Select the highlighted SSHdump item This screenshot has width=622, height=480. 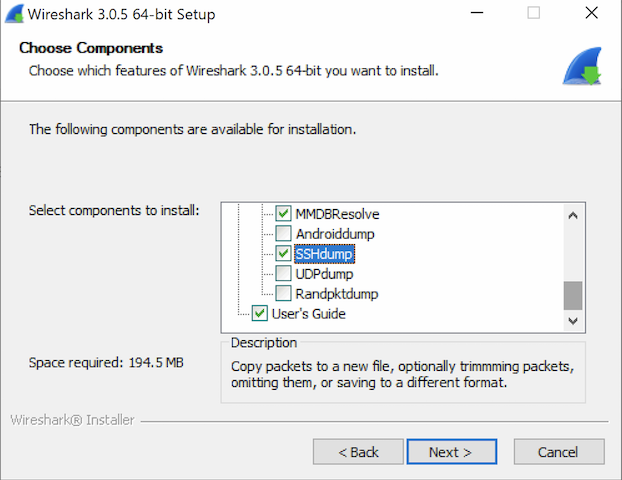coord(324,254)
